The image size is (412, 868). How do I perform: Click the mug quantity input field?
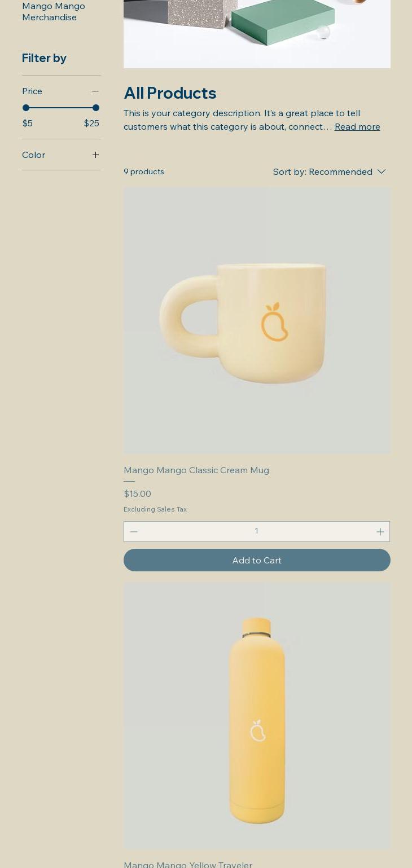pyautogui.click(x=257, y=531)
